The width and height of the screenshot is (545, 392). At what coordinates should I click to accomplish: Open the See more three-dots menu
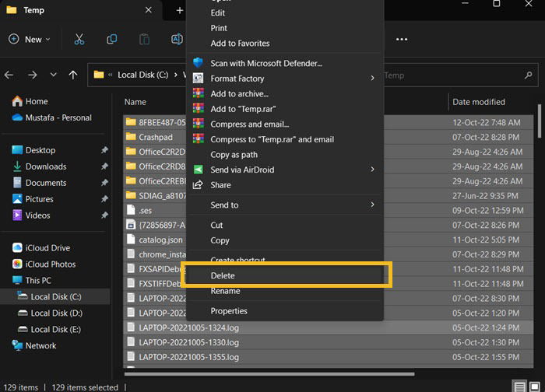point(402,39)
